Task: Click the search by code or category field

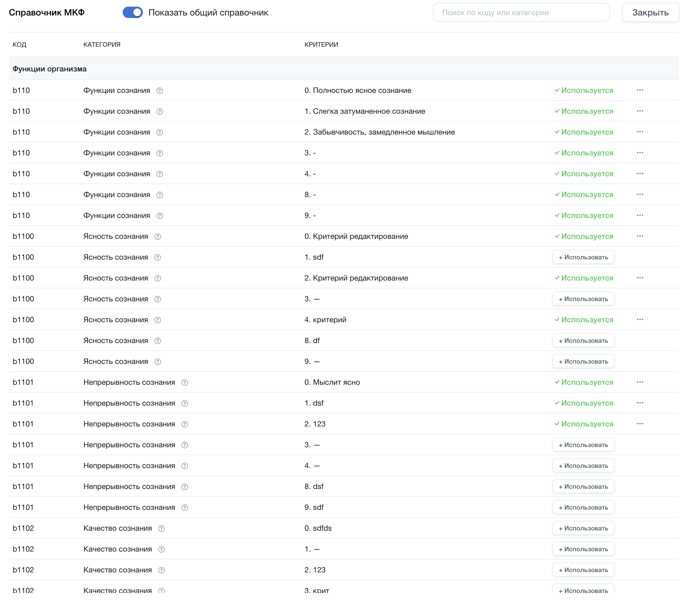Action: [x=521, y=13]
